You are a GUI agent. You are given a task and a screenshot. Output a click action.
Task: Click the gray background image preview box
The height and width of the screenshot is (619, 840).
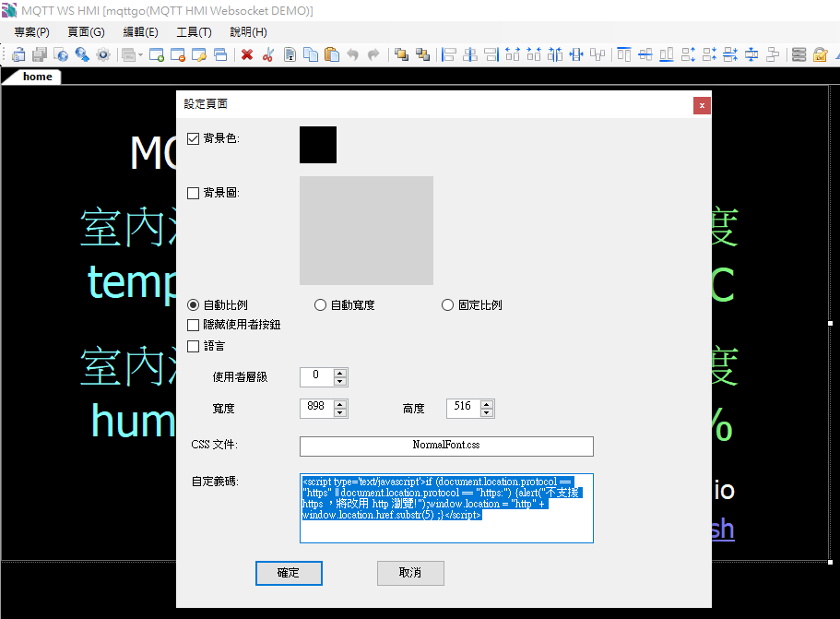click(x=366, y=231)
